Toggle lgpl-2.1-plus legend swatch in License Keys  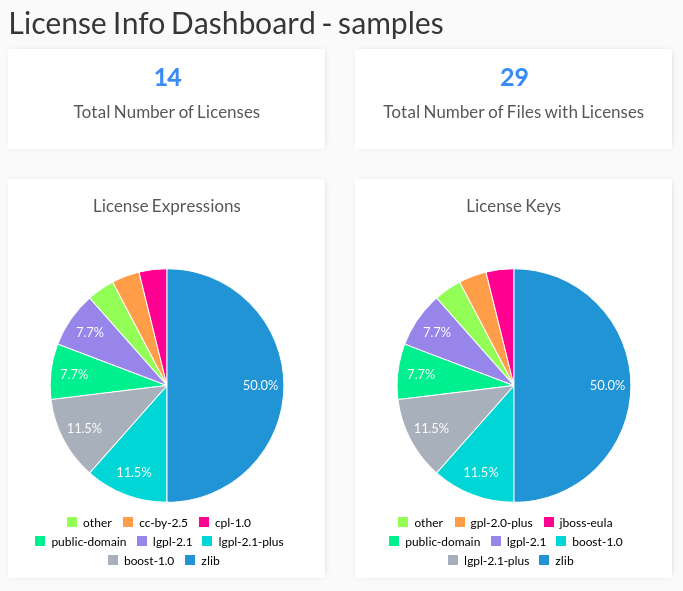coord(453,561)
